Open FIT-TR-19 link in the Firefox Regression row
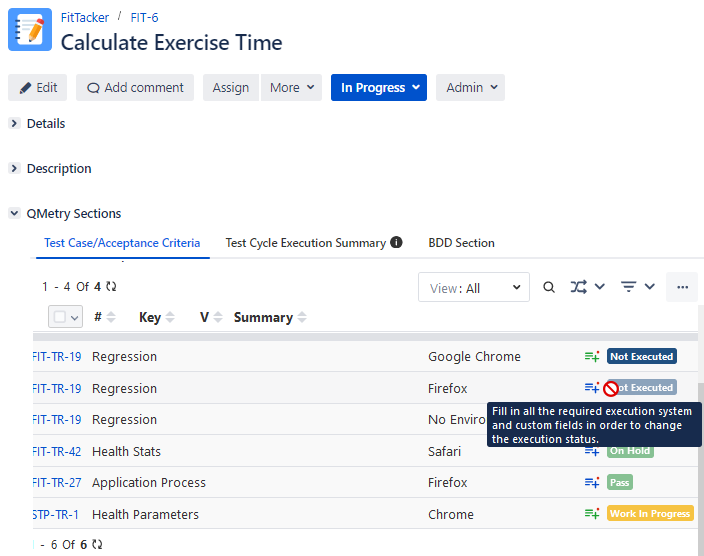The width and height of the screenshot is (704, 556). (57, 388)
